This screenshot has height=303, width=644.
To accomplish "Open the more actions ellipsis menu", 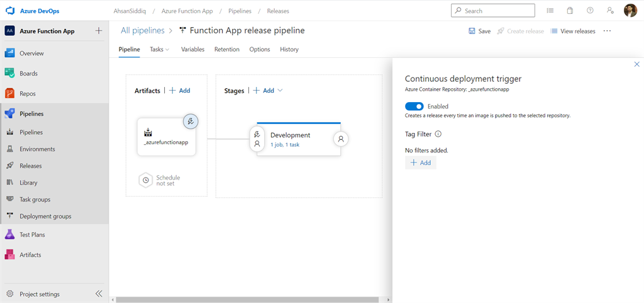I will (608, 31).
